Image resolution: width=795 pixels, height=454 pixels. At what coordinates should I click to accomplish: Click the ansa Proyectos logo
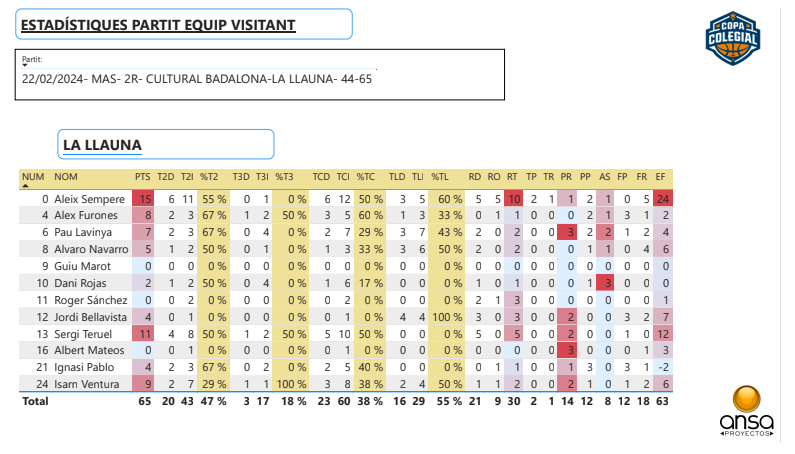(x=747, y=411)
